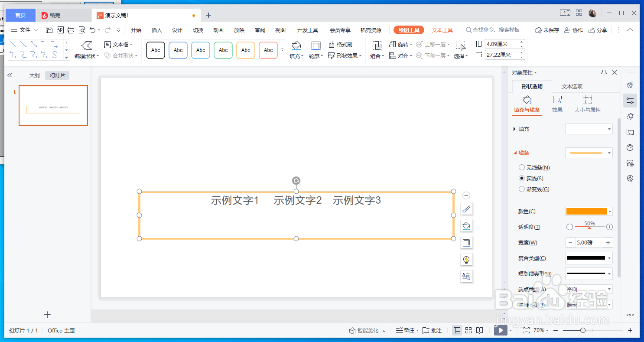
Task: Switch to the 插入 ribbon tab
Action: [x=156, y=30]
